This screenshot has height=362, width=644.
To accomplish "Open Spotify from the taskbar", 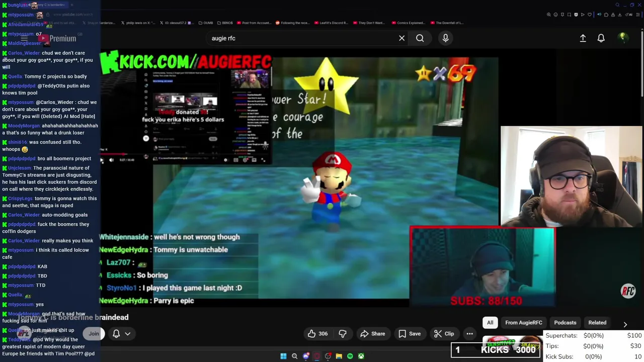I will click(x=350, y=356).
